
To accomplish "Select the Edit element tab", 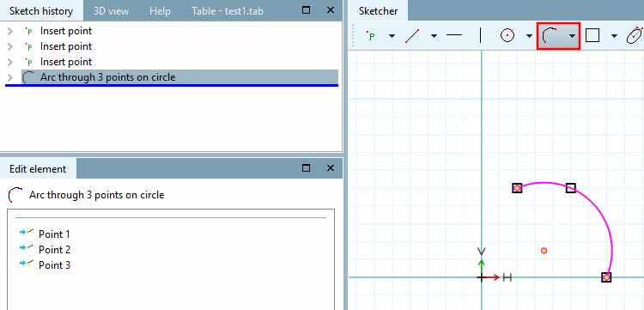I will click(x=38, y=169).
